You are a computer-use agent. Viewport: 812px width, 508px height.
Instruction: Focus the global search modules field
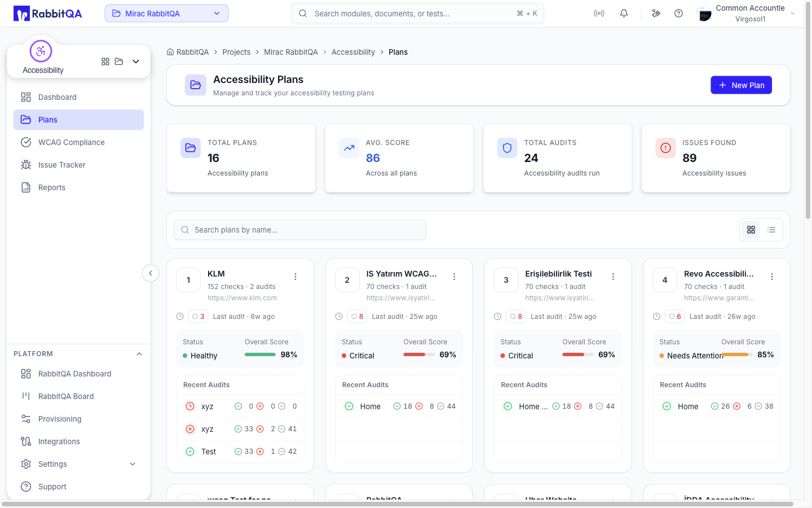418,14
